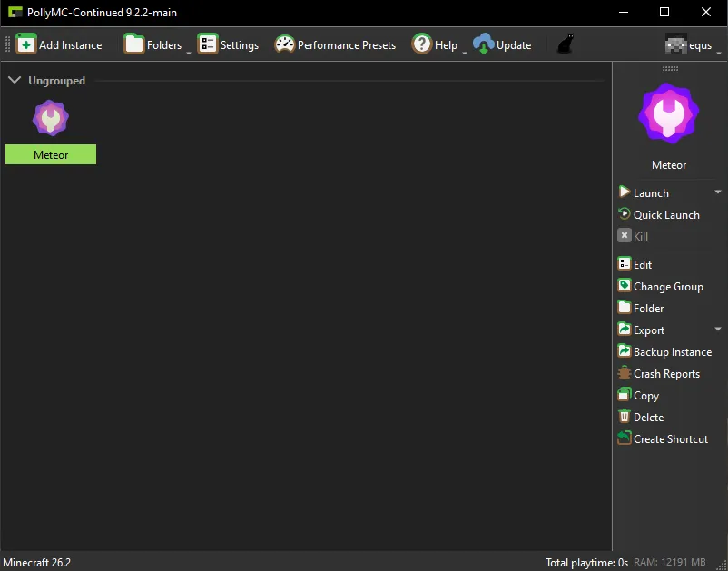Image resolution: width=728 pixels, height=571 pixels.
Task: Select the Meteor instance tile
Action: coord(51,133)
